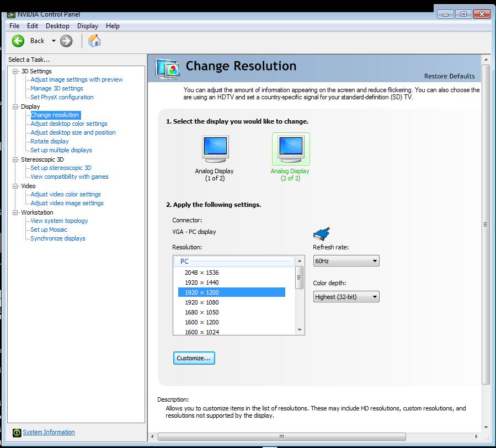Click main panel vertical scroll-down arrow
The height and width of the screenshot is (448, 496).
point(486,428)
